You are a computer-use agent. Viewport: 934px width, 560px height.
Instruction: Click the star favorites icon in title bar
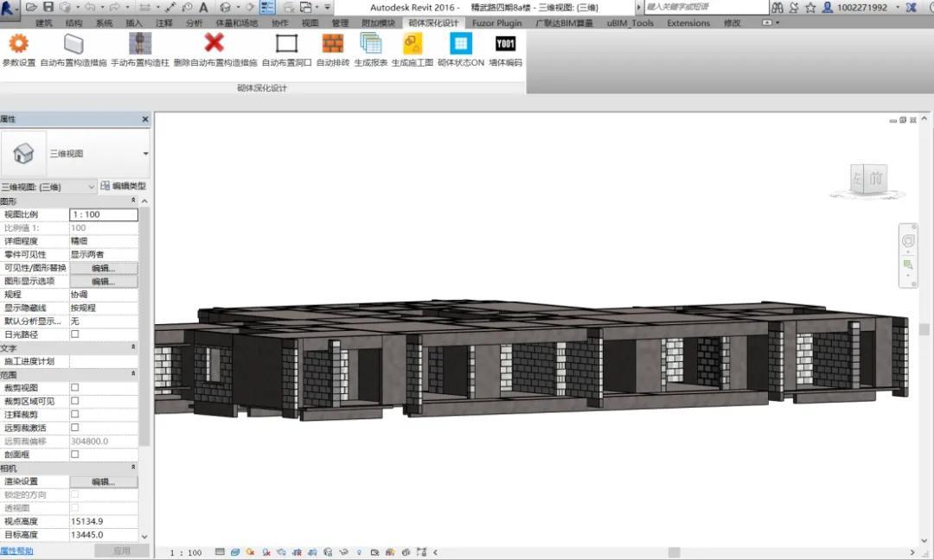click(x=810, y=8)
